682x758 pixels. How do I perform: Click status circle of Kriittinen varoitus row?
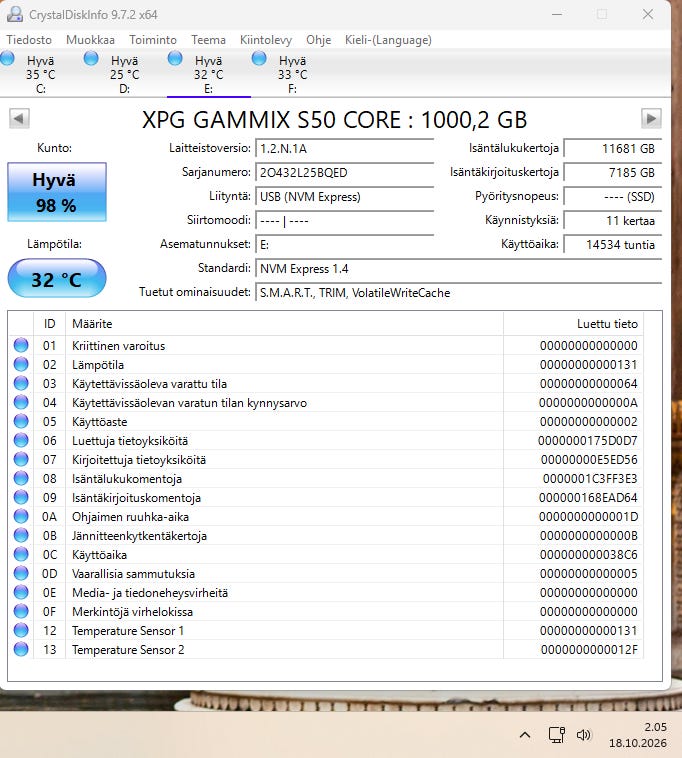pos(21,345)
